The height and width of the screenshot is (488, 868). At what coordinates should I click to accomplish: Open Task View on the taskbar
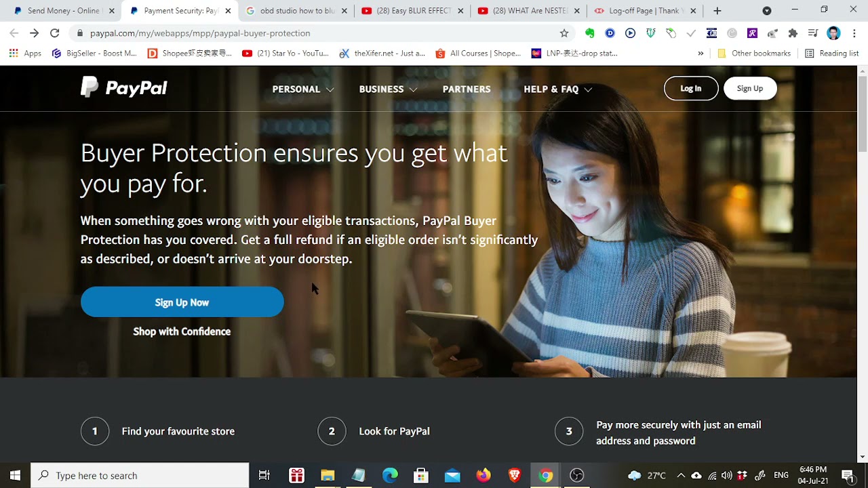pos(264,475)
